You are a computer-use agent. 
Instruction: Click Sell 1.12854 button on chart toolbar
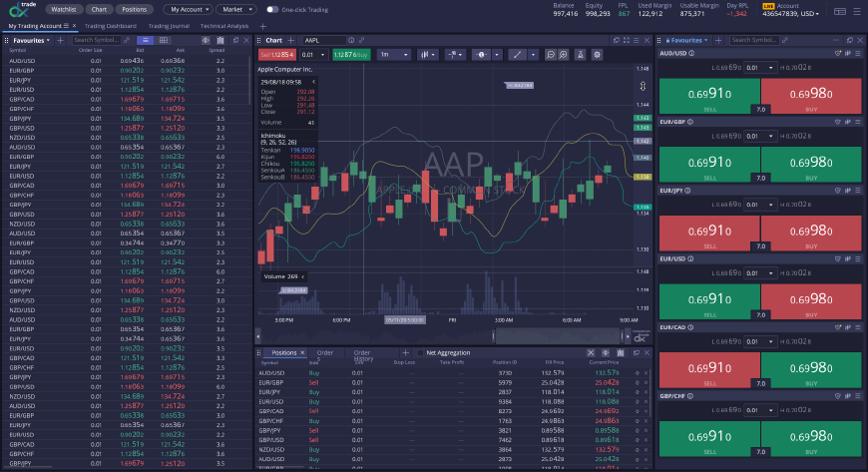pos(276,55)
